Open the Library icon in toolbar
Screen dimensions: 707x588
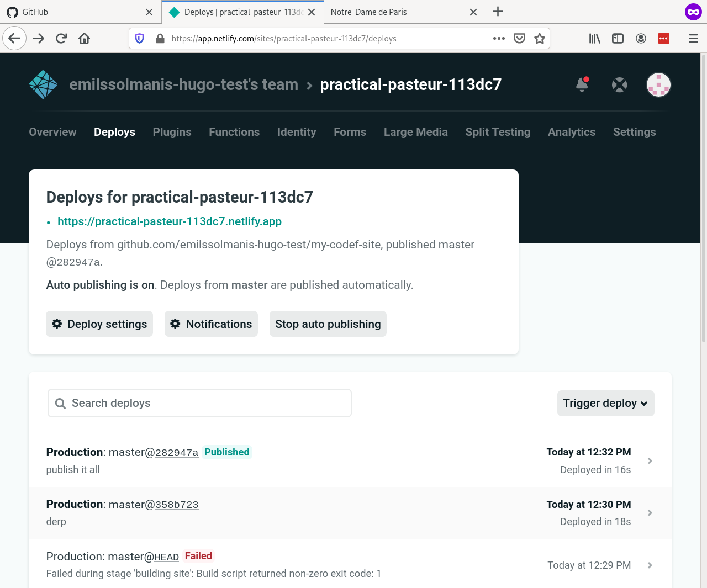[594, 39]
